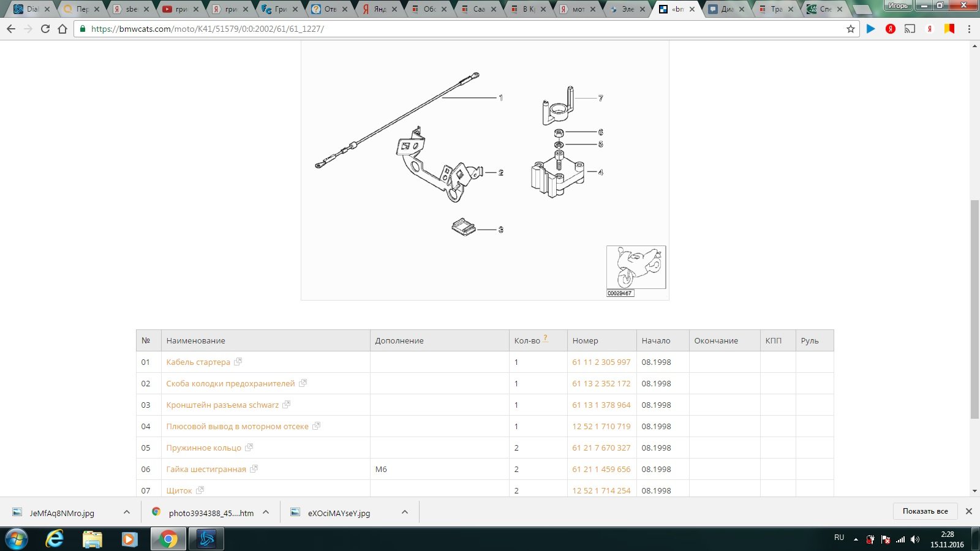Open part number 61 11 2 305 997
The width and height of the screenshot is (980, 551).
(601, 362)
